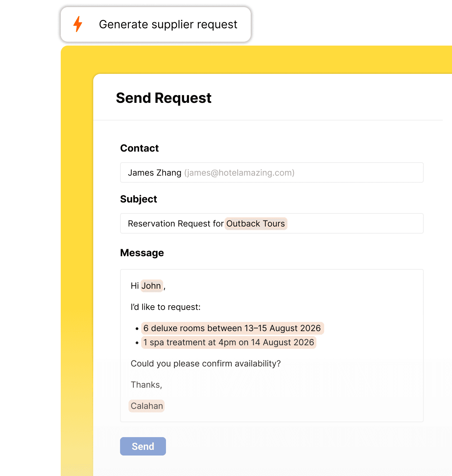Image resolution: width=452 pixels, height=476 pixels.
Task: Click the Subject section label
Action: point(138,199)
